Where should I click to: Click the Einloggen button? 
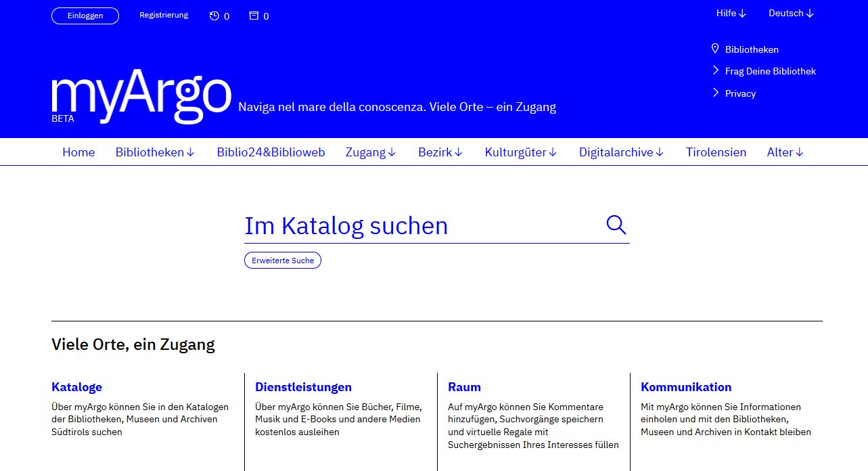coord(85,16)
